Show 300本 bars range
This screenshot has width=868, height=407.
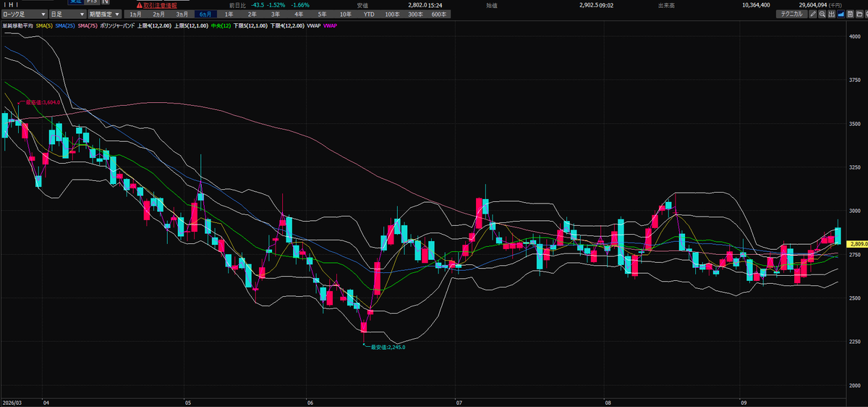(x=415, y=14)
